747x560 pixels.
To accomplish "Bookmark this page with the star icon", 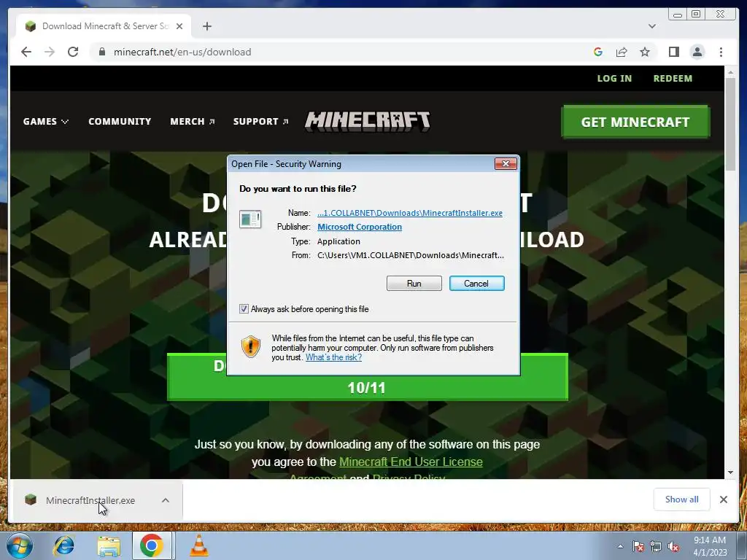I will pos(645,52).
